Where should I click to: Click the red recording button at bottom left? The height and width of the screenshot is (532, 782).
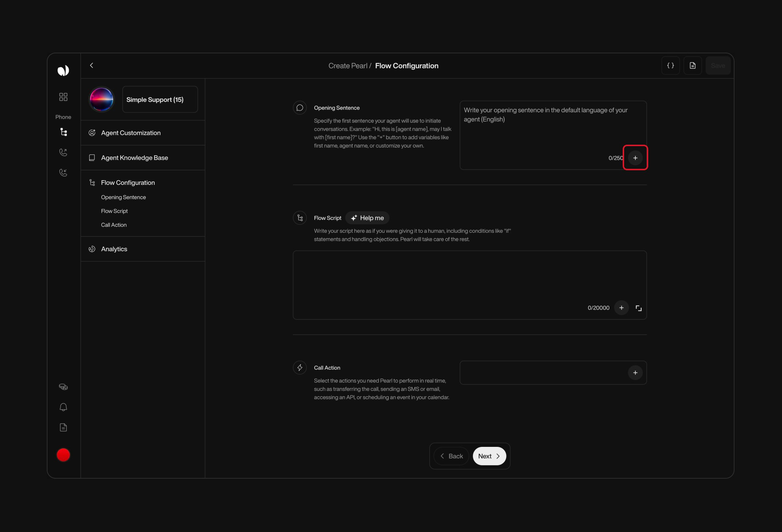[63, 455]
